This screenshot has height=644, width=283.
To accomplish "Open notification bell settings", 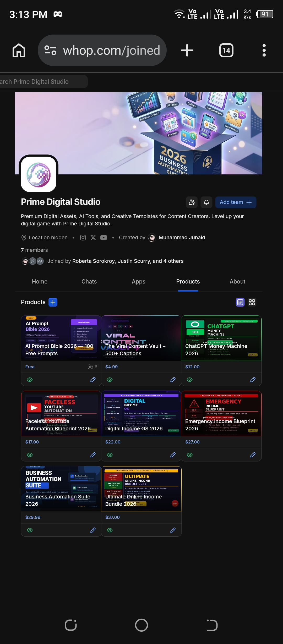I will click(206, 202).
